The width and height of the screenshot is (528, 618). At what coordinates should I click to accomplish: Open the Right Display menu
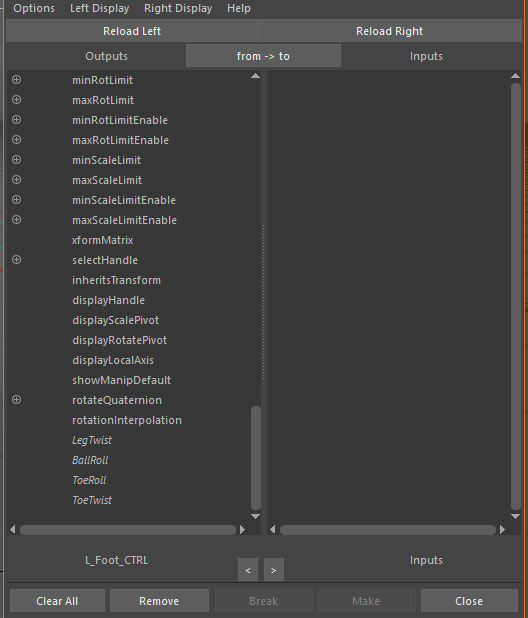point(178,8)
